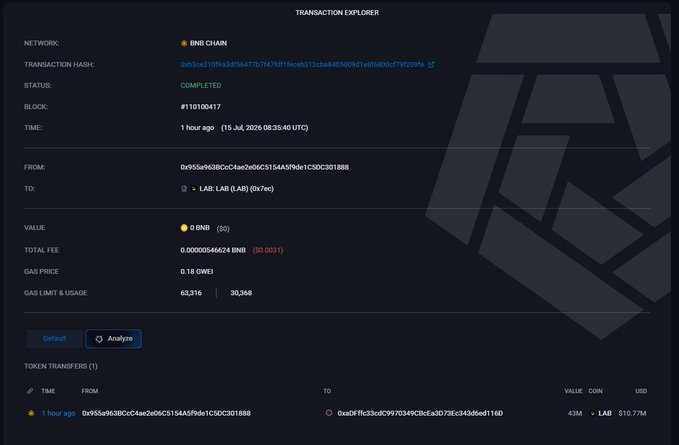Click the TOKEN TRANSFERS (1) heading
The width and height of the screenshot is (679, 445).
point(61,366)
